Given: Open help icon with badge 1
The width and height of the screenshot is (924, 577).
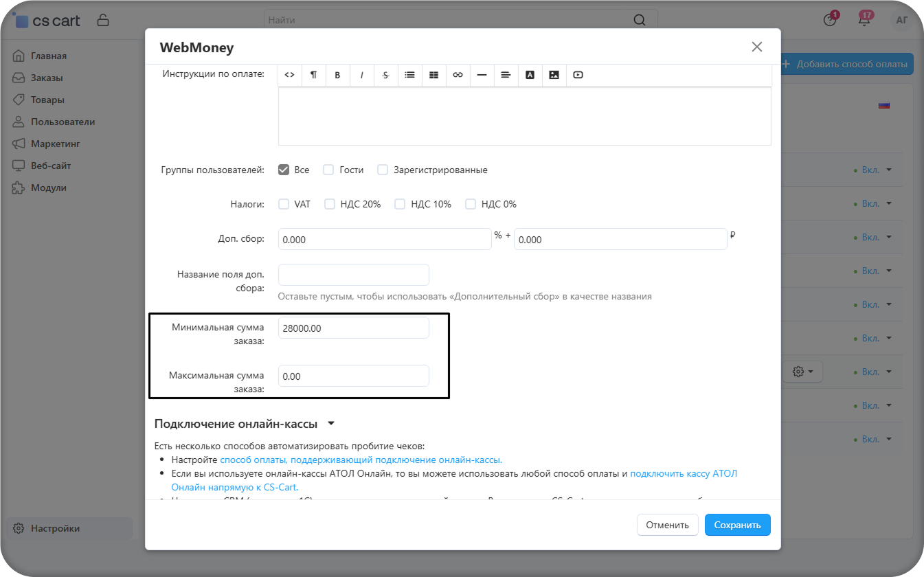Looking at the screenshot, I should click(x=831, y=19).
